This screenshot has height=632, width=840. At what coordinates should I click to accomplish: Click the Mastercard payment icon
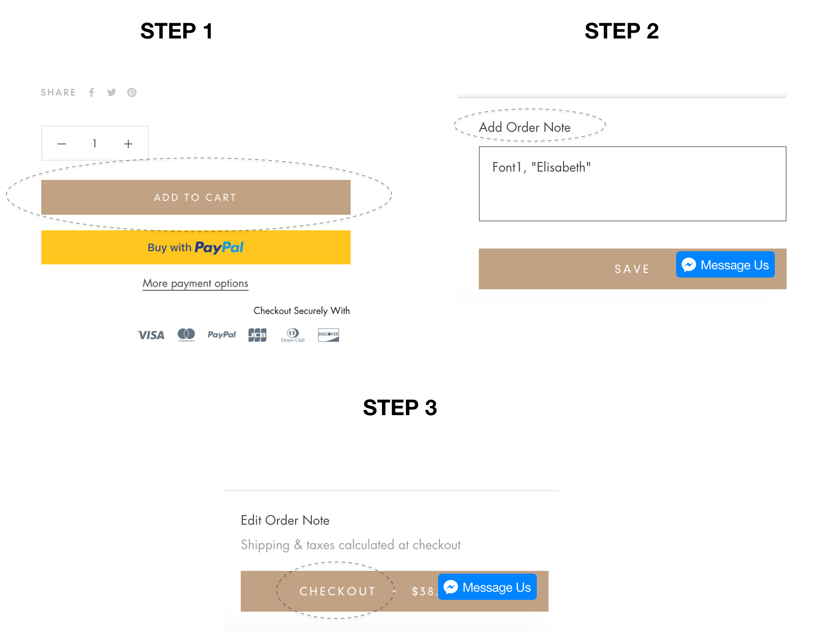click(x=186, y=335)
